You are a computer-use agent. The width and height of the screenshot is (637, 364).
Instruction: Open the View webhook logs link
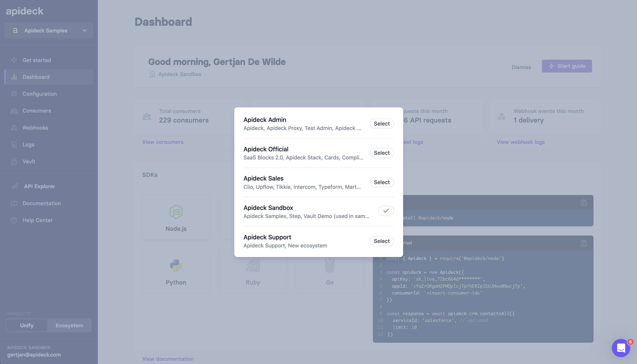(x=521, y=142)
